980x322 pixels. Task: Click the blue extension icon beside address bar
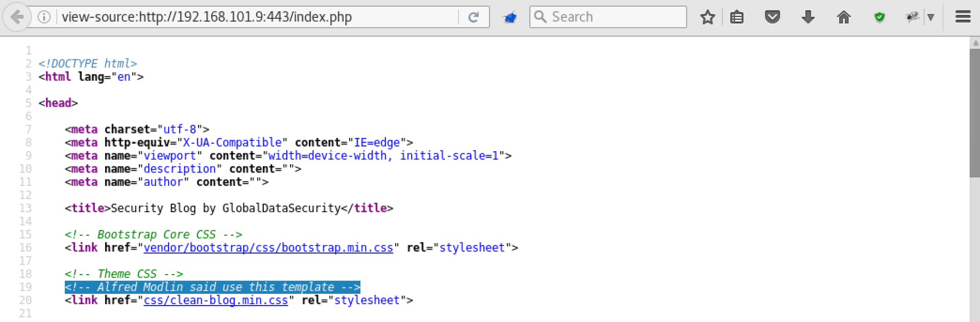pyautogui.click(x=510, y=17)
